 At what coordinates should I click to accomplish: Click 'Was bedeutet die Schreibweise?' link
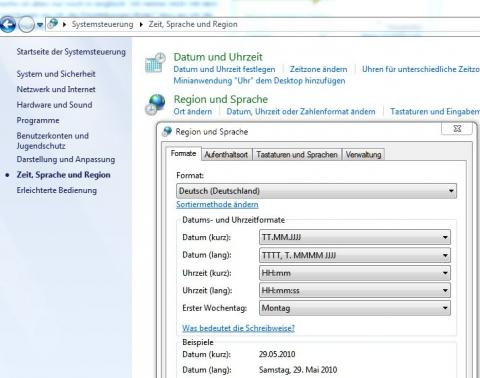click(x=238, y=328)
